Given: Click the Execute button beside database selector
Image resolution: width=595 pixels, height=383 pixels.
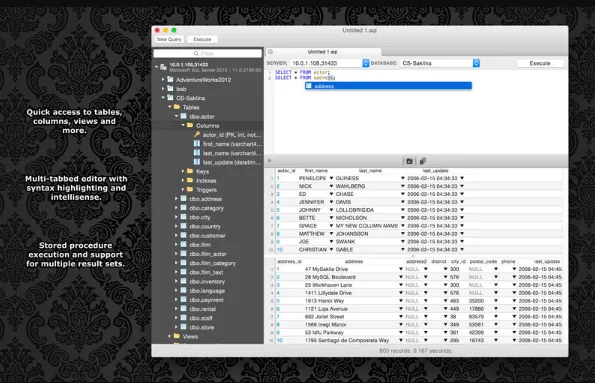Looking at the screenshot, I should (x=540, y=63).
